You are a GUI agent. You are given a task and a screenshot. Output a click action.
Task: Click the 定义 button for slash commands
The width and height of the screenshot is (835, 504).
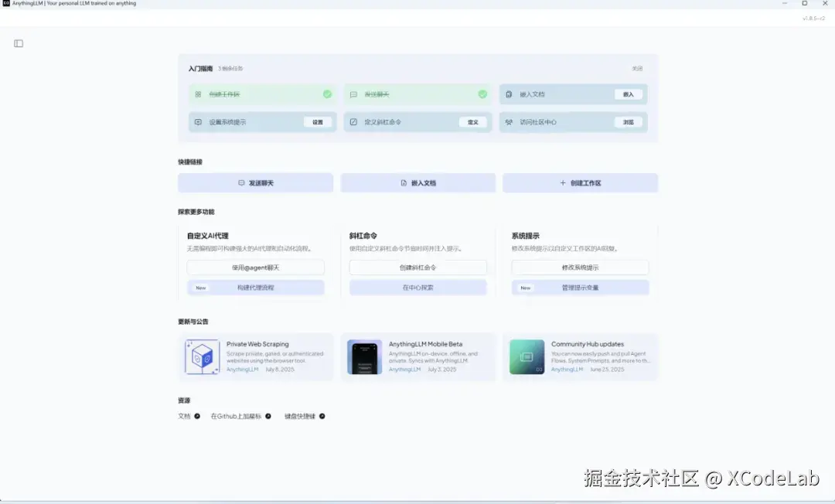pyautogui.click(x=472, y=121)
